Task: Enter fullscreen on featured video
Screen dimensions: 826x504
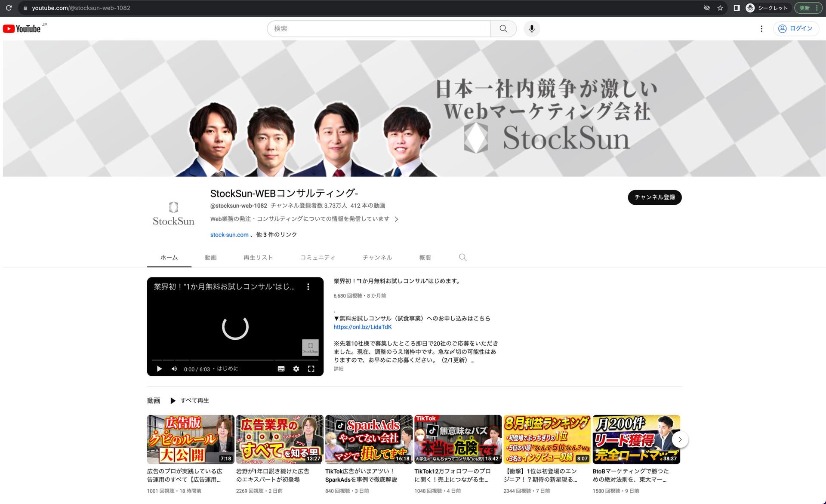Action: pos(311,369)
